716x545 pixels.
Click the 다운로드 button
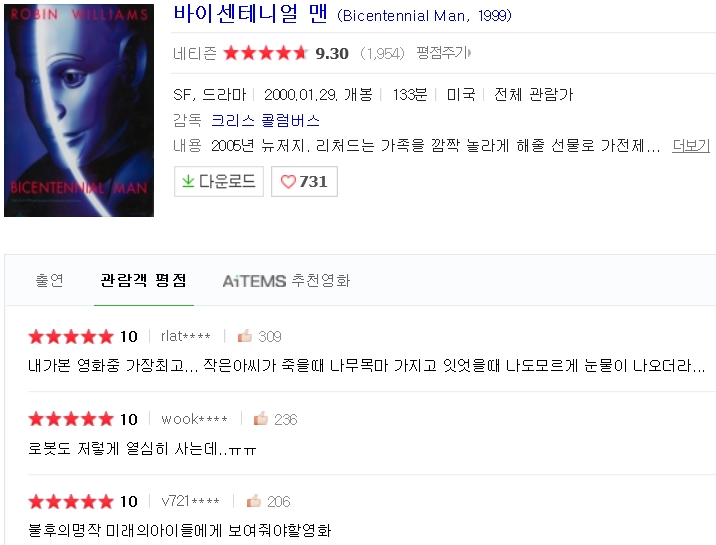point(219,182)
